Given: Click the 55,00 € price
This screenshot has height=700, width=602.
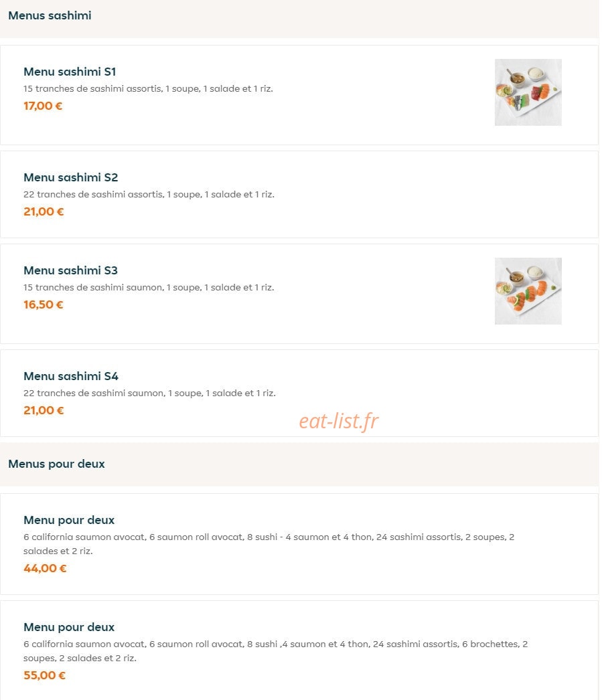Looking at the screenshot, I should (x=45, y=675).
